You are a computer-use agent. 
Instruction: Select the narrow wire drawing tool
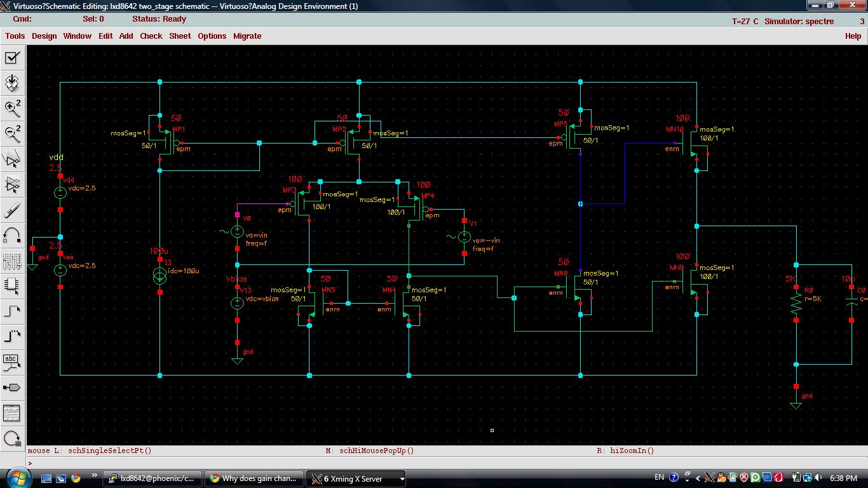click(x=12, y=311)
